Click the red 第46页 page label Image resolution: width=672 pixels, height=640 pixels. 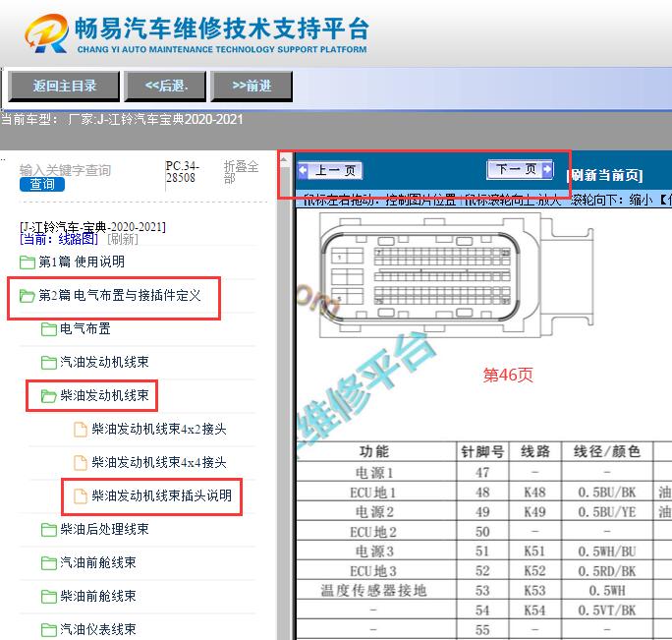point(508,375)
